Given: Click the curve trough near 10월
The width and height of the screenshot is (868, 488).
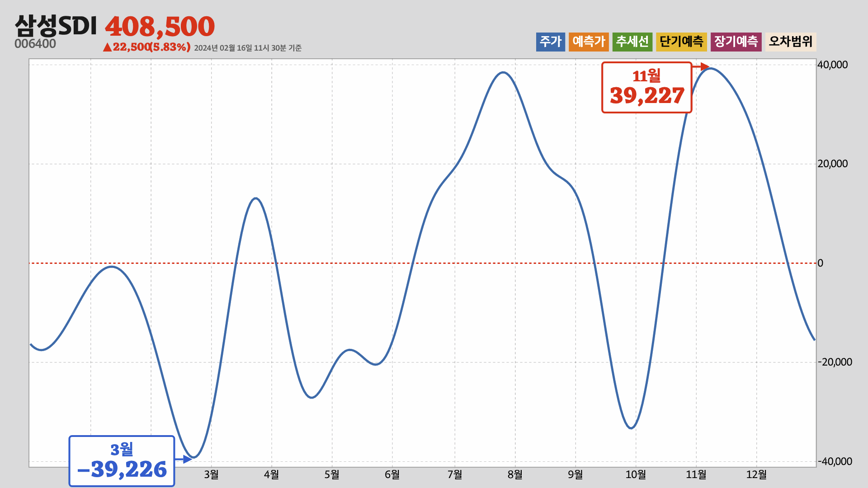Looking at the screenshot, I should click(632, 428).
